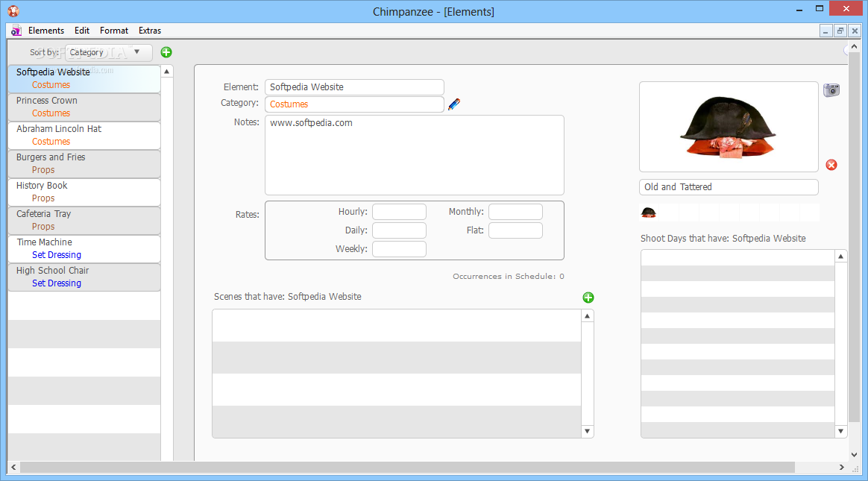Select High School Chair element
The width and height of the screenshot is (868, 481).
[x=84, y=277]
